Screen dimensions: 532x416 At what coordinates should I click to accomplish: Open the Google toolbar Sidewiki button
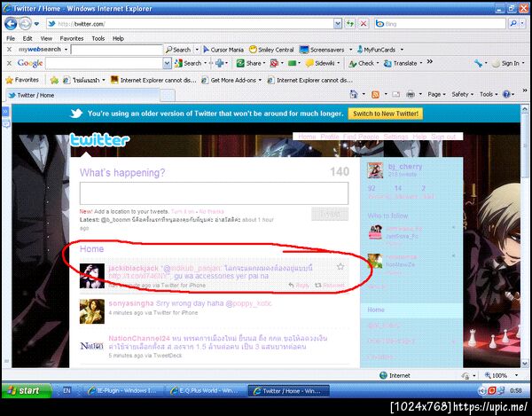[x=320, y=63]
